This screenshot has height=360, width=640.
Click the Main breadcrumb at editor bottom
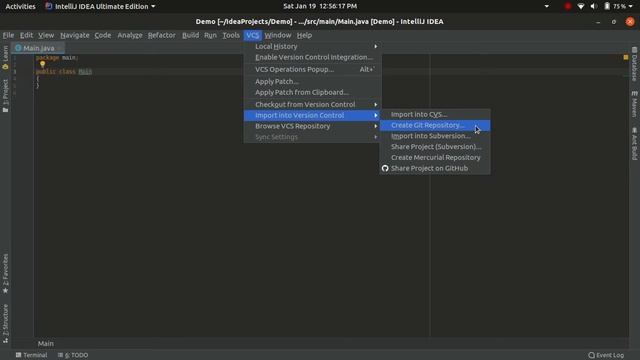(46, 344)
